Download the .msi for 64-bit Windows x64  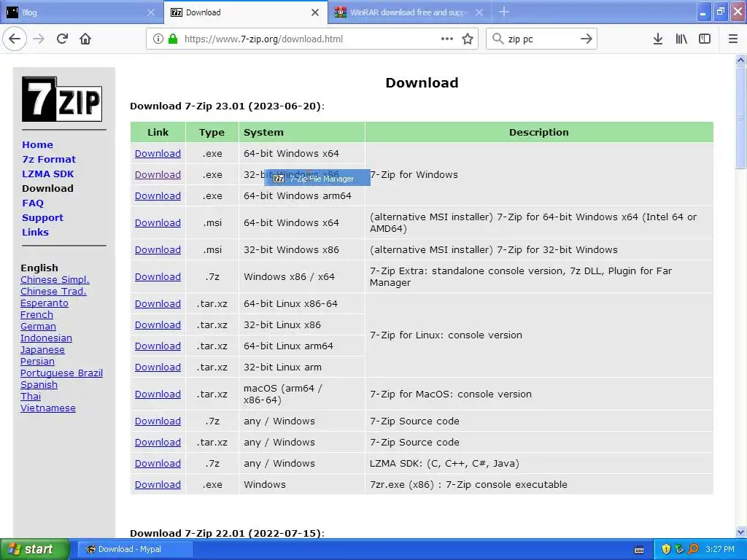[158, 223]
